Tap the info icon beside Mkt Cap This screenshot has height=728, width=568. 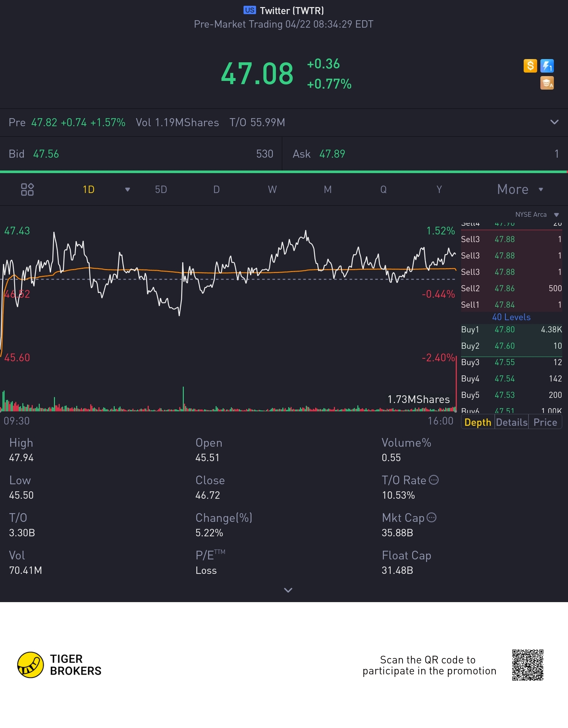pyautogui.click(x=431, y=517)
